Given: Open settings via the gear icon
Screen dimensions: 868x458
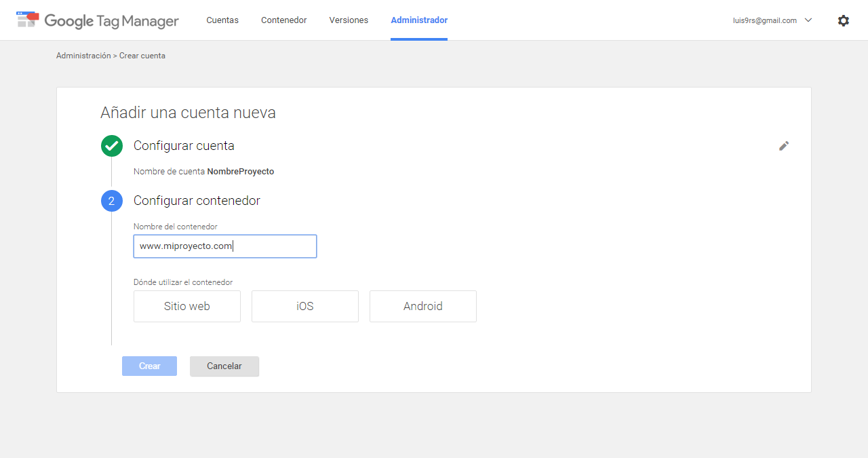Looking at the screenshot, I should (x=843, y=20).
